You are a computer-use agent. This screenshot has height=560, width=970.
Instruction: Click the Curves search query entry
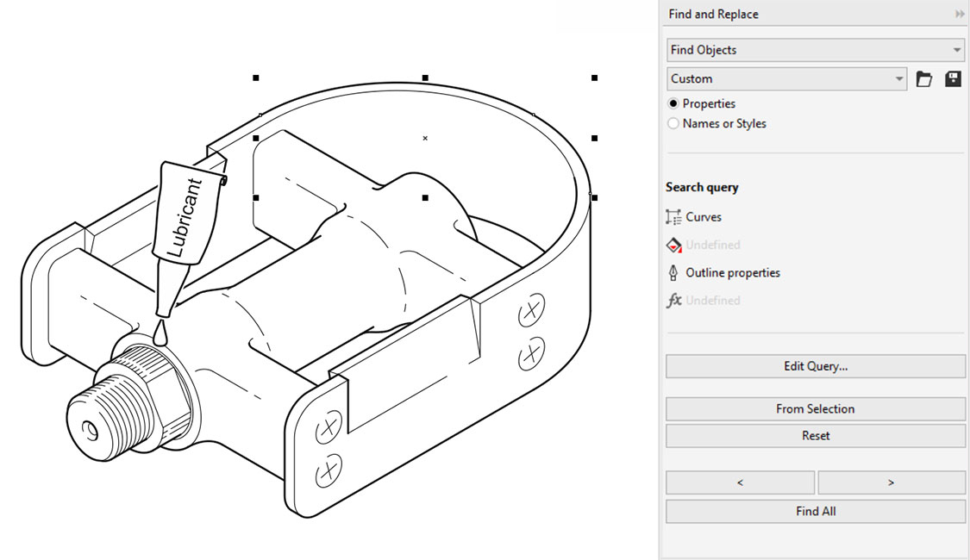pyautogui.click(x=704, y=217)
